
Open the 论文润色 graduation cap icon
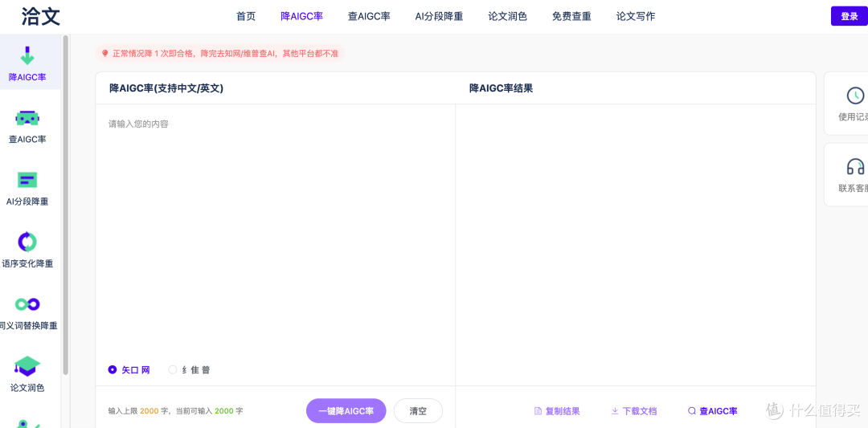[x=27, y=366]
